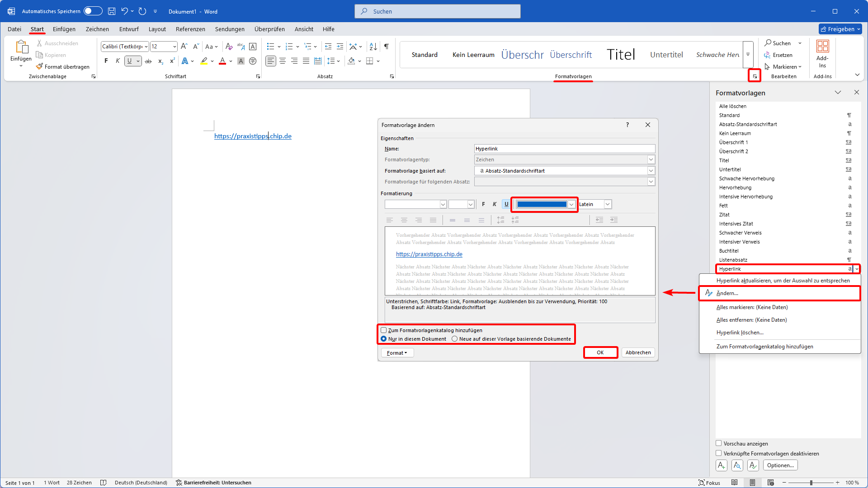Click the strikethrough text icon
Image resolution: width=868 pixels, height=488 pixels.
148,61
